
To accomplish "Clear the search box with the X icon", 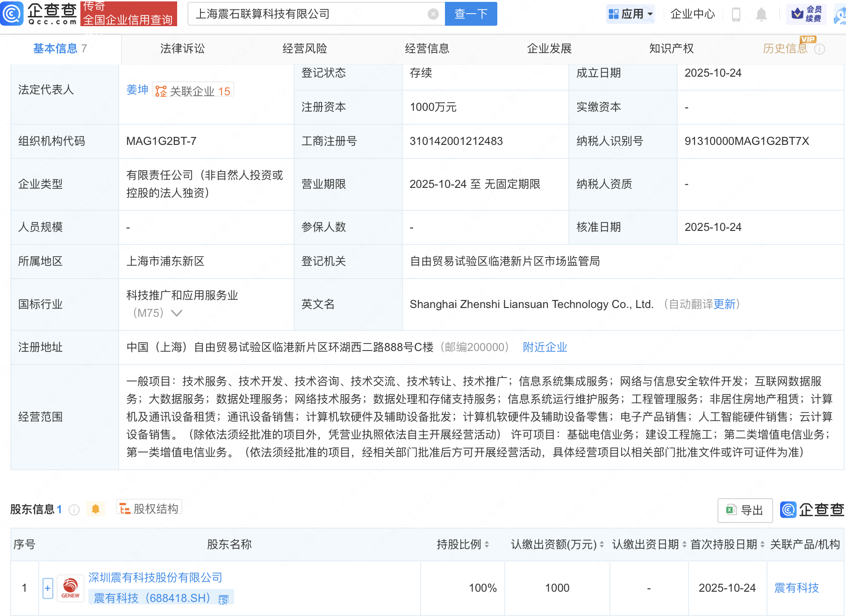I will point(433,14).
